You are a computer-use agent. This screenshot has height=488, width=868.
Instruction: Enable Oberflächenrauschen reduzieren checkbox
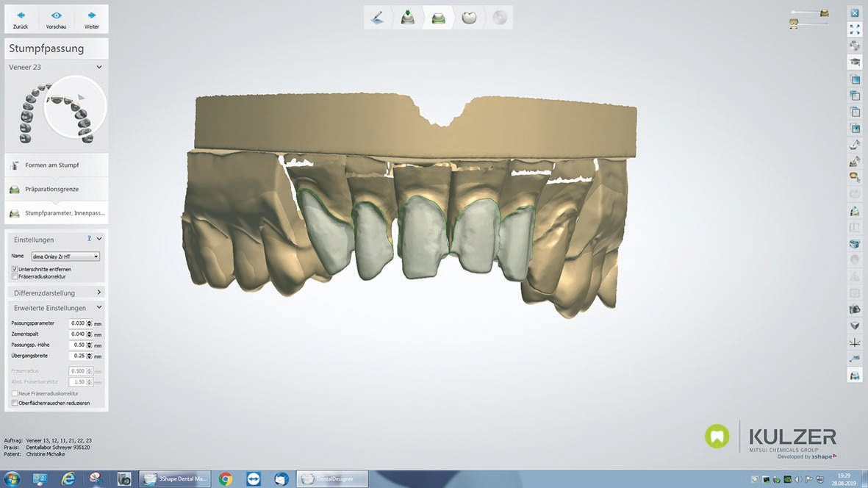click(15, 403)
